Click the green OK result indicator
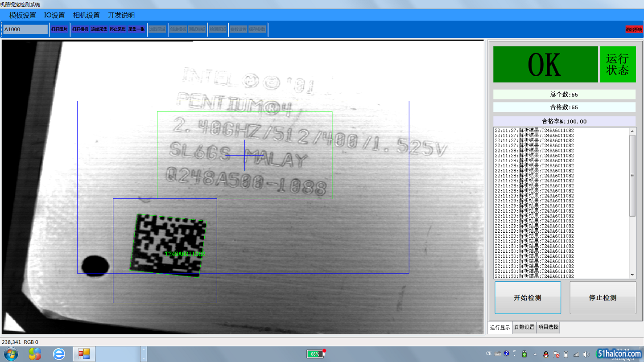 click(545, 65)
